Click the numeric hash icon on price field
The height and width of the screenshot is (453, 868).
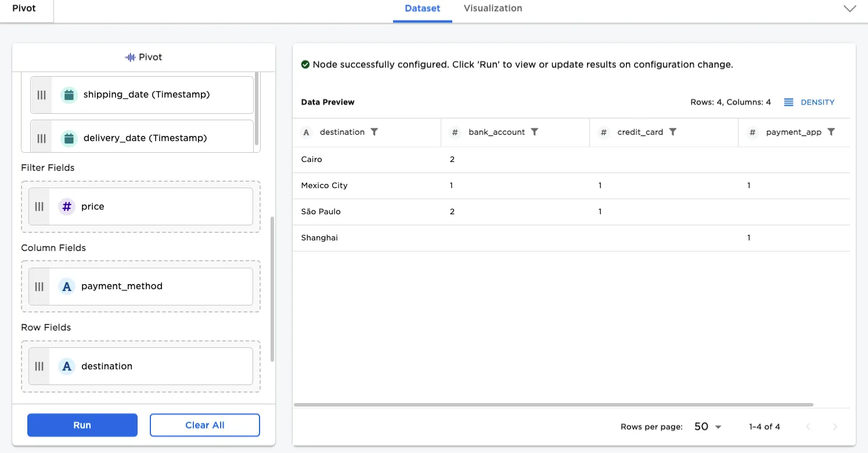66,206
